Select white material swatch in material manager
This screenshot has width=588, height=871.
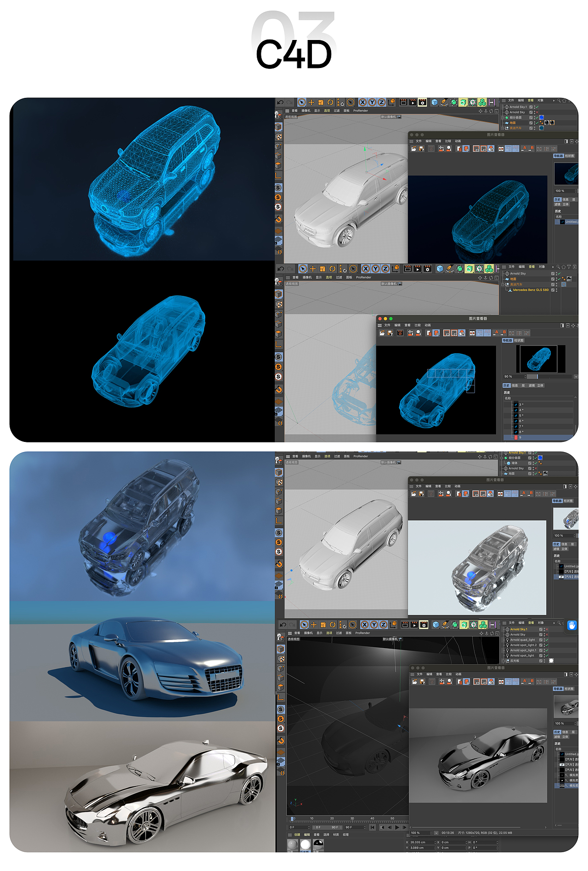[305, 844]
